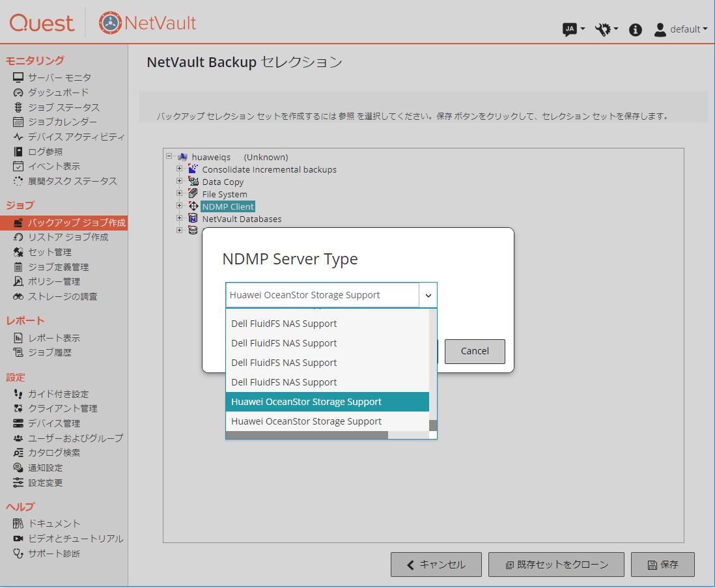Click the レポート表示 chart icon
This screenshot has height=588, width=715.
18,338
